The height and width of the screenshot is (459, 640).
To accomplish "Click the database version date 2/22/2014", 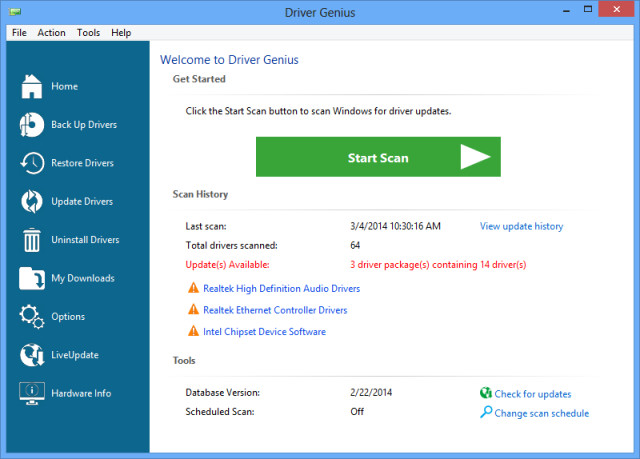I will point(371,392).
